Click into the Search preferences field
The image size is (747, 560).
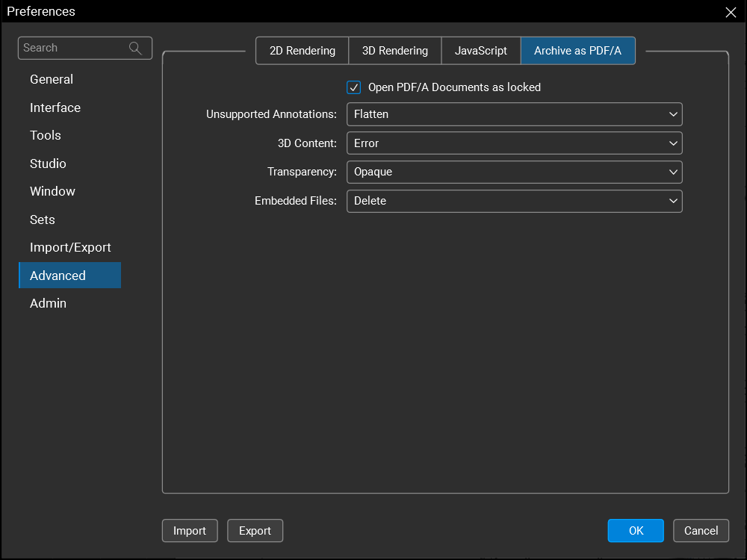click(x=73, y=48)
